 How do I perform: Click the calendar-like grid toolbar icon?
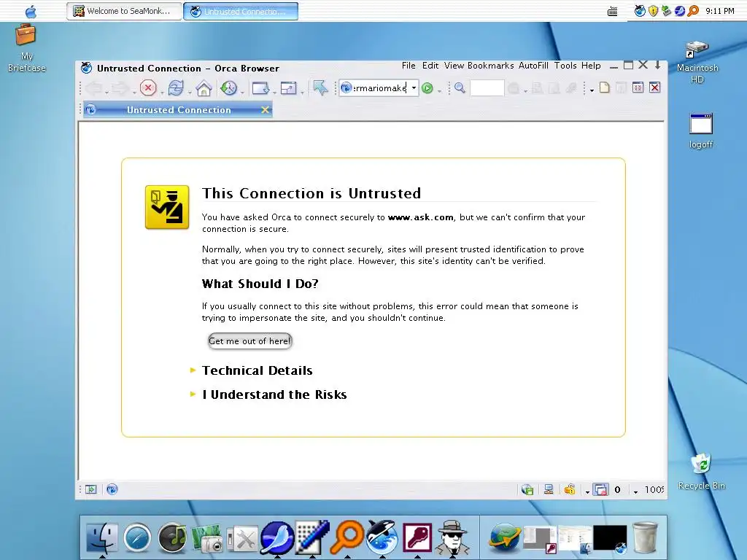pyautogui.click(x=638, y=87)
